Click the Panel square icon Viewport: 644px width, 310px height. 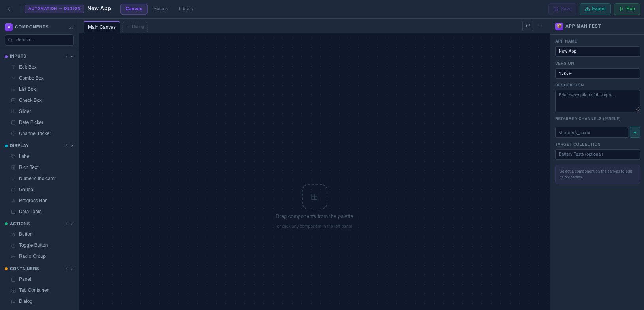point(13,279)
